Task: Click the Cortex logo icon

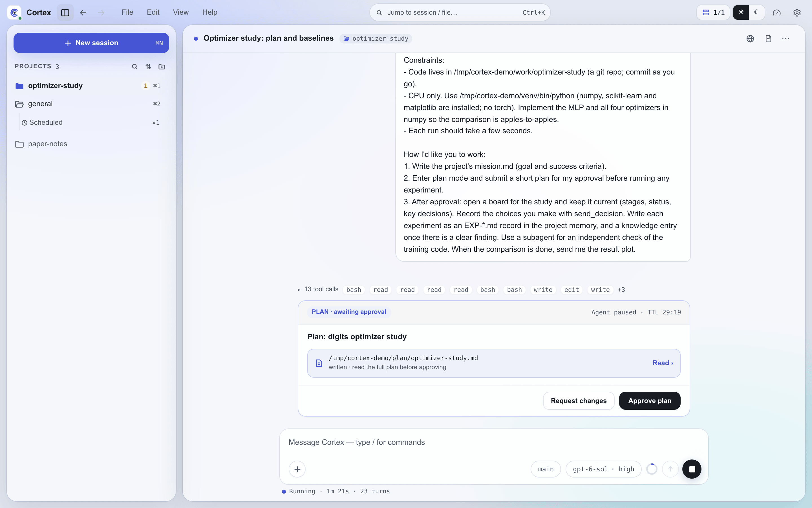Action: (14, 12)
